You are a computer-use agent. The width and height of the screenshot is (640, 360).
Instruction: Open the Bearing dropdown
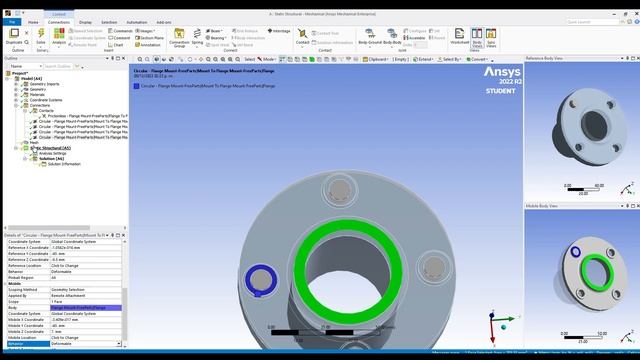point(216,38)
